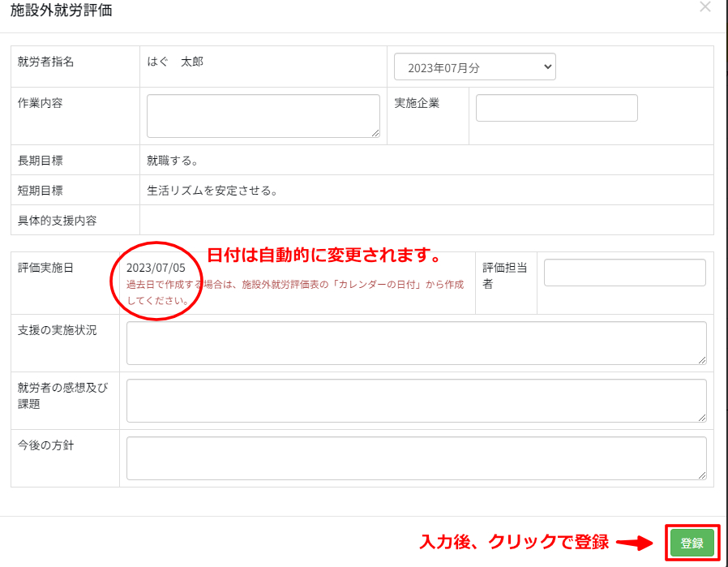This screenshot has height=567, width=728.
Task: Click the red past-date creation note
Action: pyautogui.click(x=295, y=292)
